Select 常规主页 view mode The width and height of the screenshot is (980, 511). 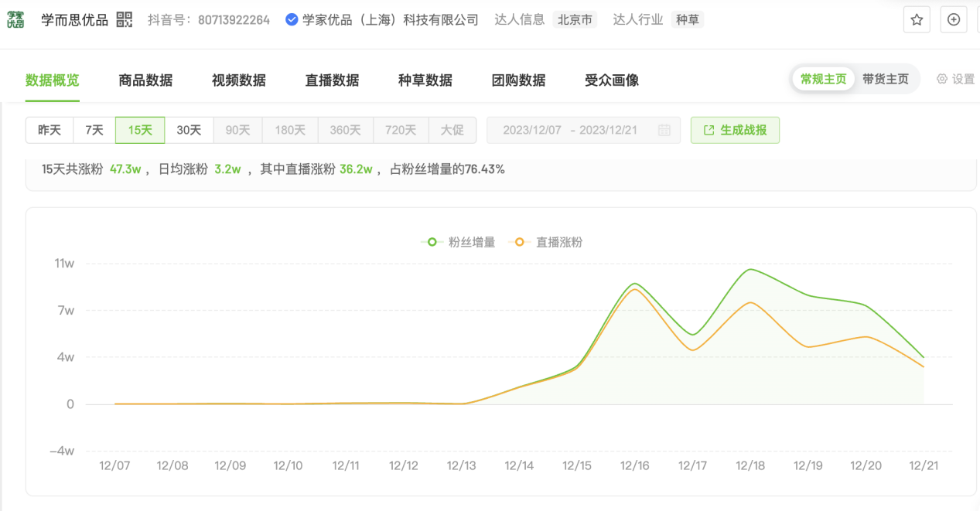tap(824, 80)
